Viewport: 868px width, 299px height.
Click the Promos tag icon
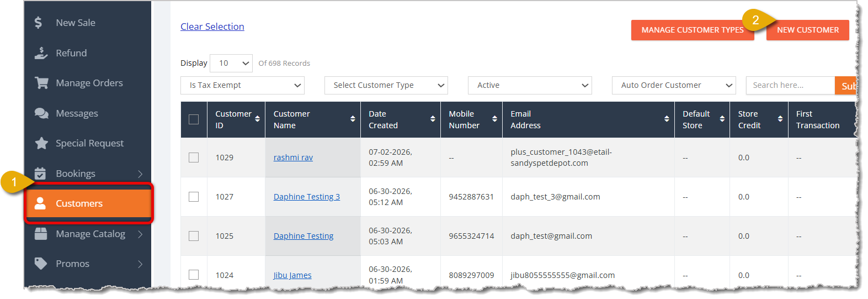[x=41, y=264]
